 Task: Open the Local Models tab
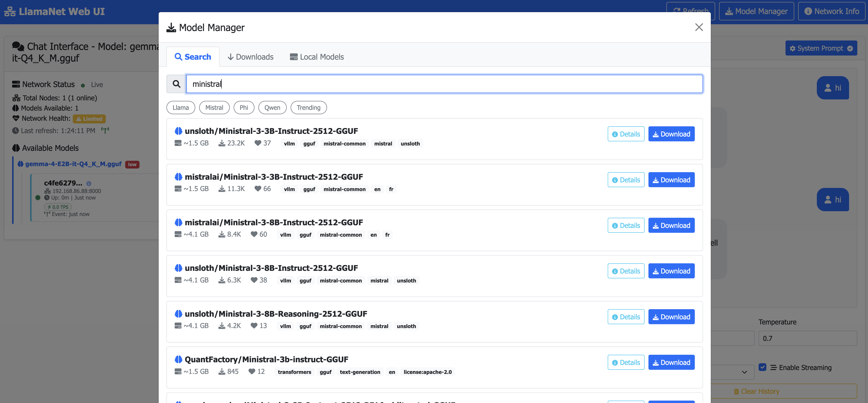317,57
